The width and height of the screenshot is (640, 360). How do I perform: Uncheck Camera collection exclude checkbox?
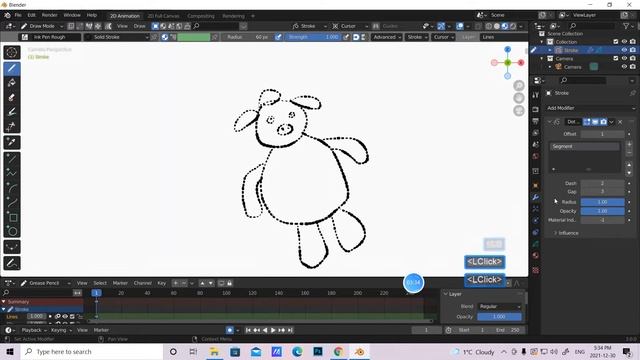616,58
